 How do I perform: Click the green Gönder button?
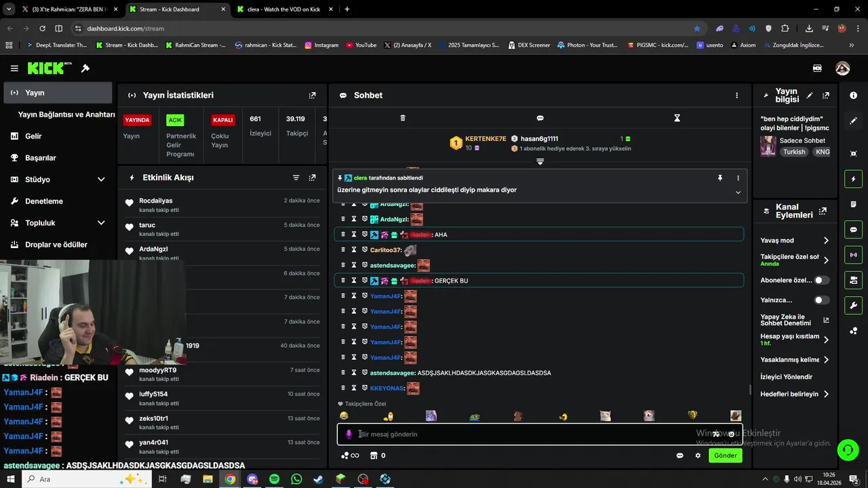725,455
